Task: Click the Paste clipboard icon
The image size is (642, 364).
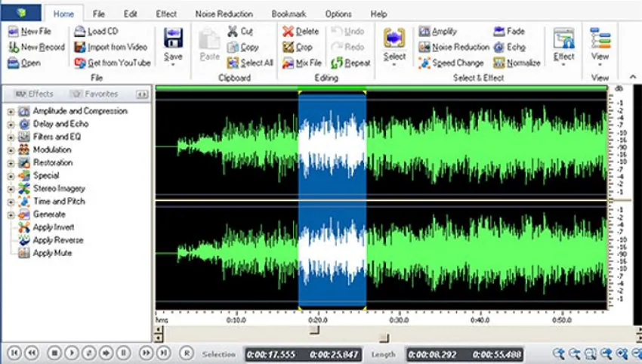Action: pyautogui.click(x=210, y=40)
